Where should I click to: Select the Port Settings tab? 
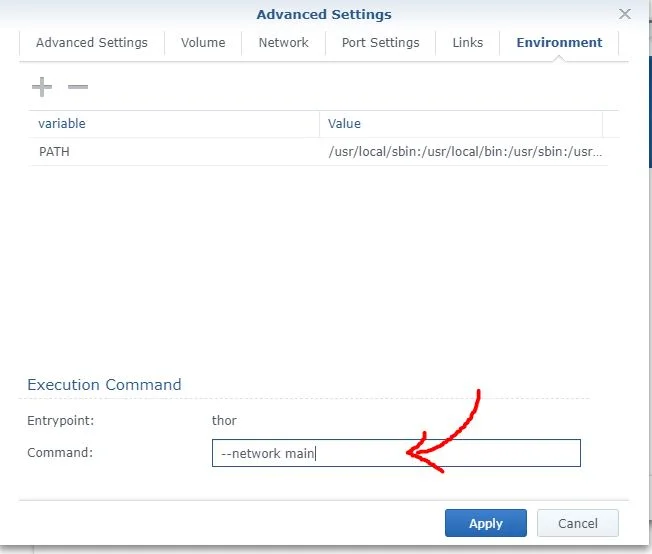click(380, 43)
